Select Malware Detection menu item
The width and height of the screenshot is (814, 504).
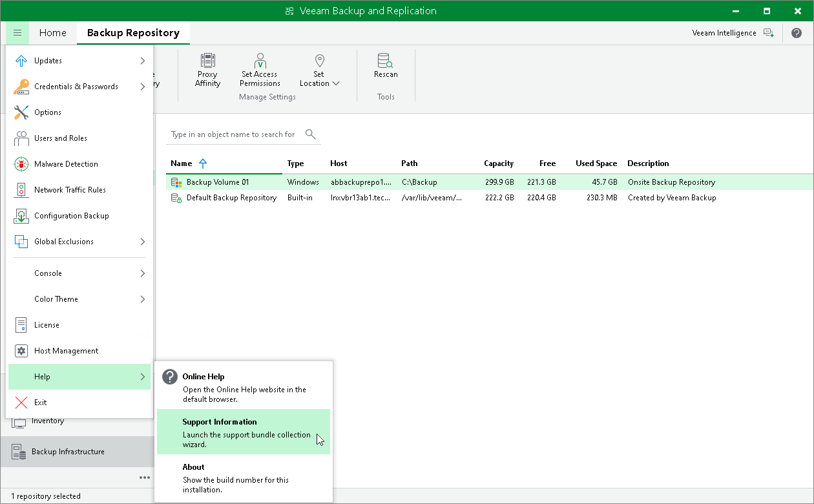79,164
